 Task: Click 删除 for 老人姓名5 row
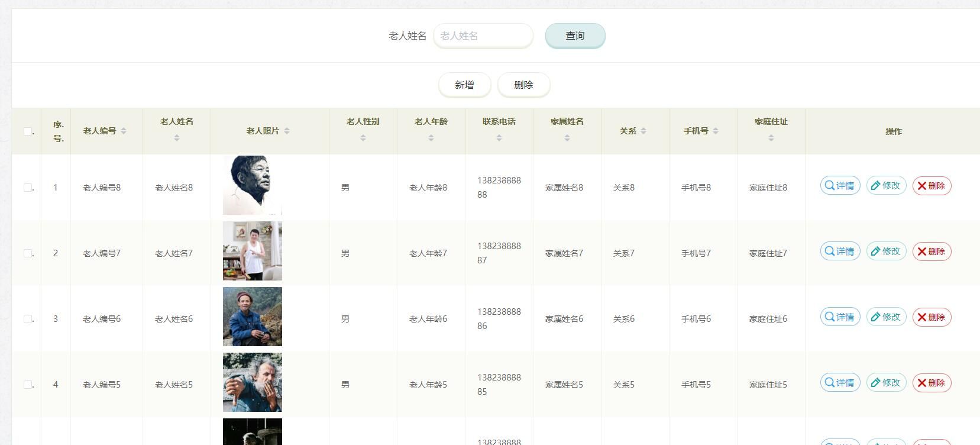pyautogui.click(x=932, y=383)
